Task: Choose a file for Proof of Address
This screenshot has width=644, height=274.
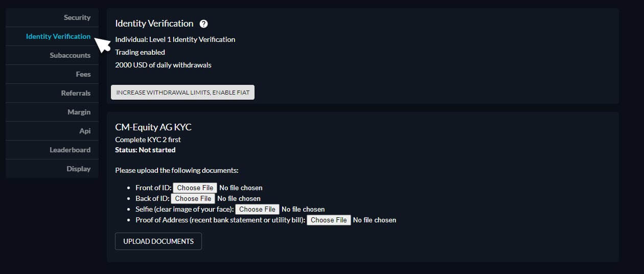Action: point(329,220)
